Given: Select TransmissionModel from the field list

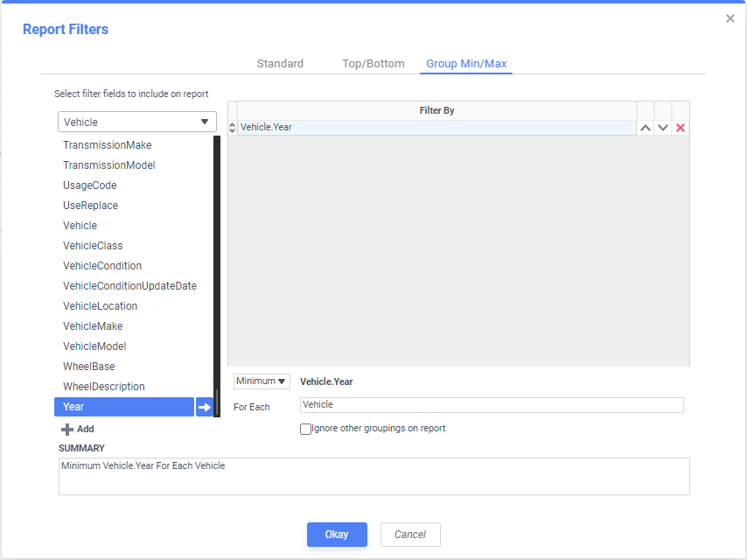Looking at the screenshot, I should point(109,165).
